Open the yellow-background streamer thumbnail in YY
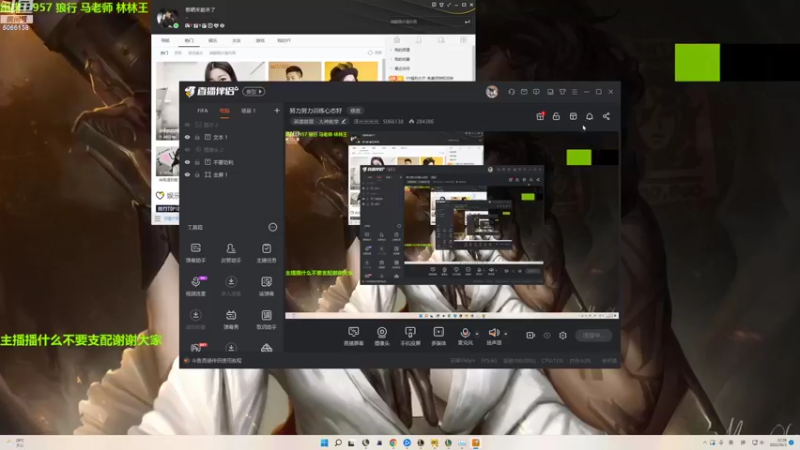Viewport: 800px width, 450px height. coord(351,71)
